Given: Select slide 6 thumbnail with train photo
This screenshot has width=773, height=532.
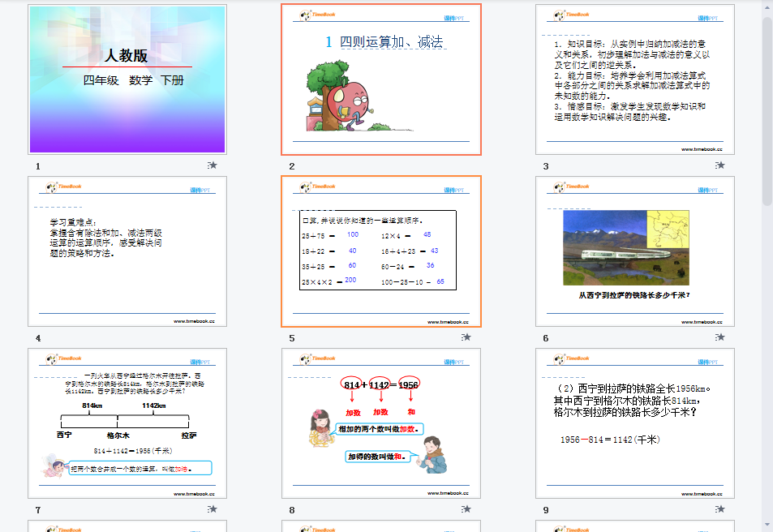Looking at the screenshot, I should [x=635, y=251].
